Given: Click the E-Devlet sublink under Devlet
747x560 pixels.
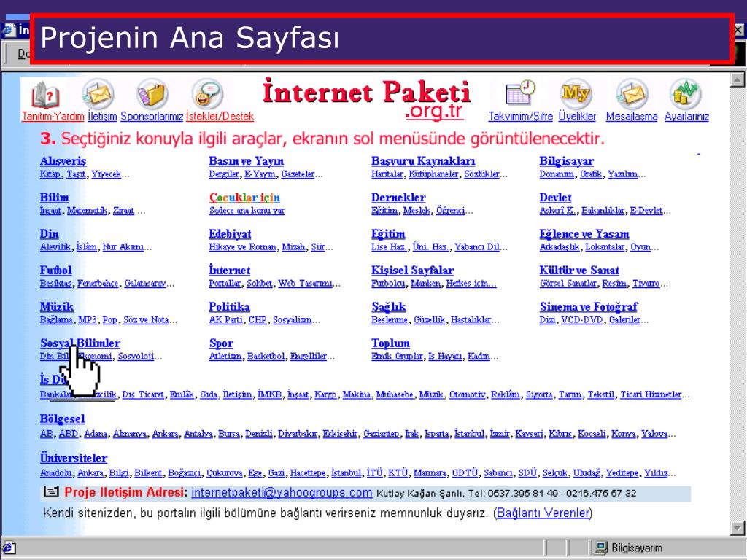Looking at the screenshot, I should click(x=646, y=211).
